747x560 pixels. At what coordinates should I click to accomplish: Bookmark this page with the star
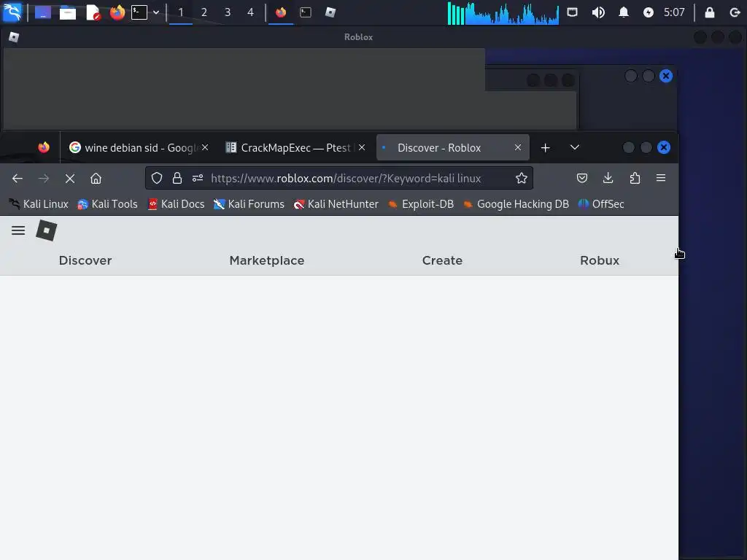tap(521, 178)
